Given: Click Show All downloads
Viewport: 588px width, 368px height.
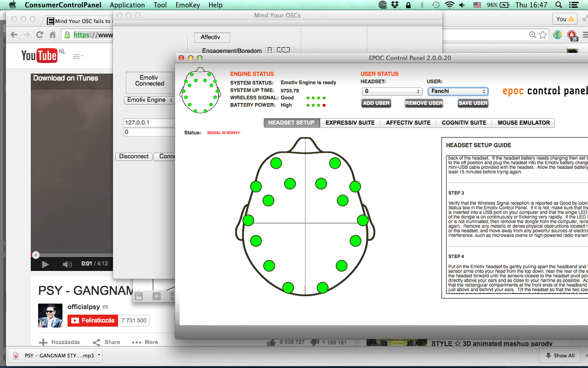Looking at the screenshot, I should (x=560, y=356).
